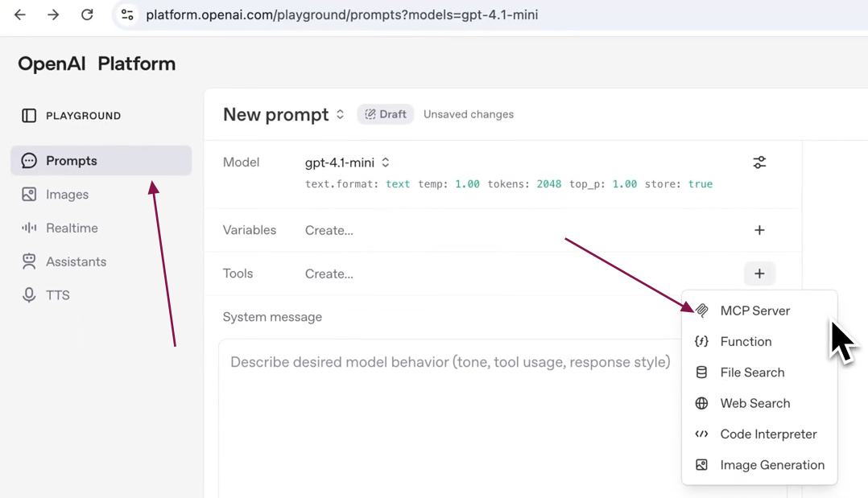Open site information icon in address bar

[x=127, y=15]
